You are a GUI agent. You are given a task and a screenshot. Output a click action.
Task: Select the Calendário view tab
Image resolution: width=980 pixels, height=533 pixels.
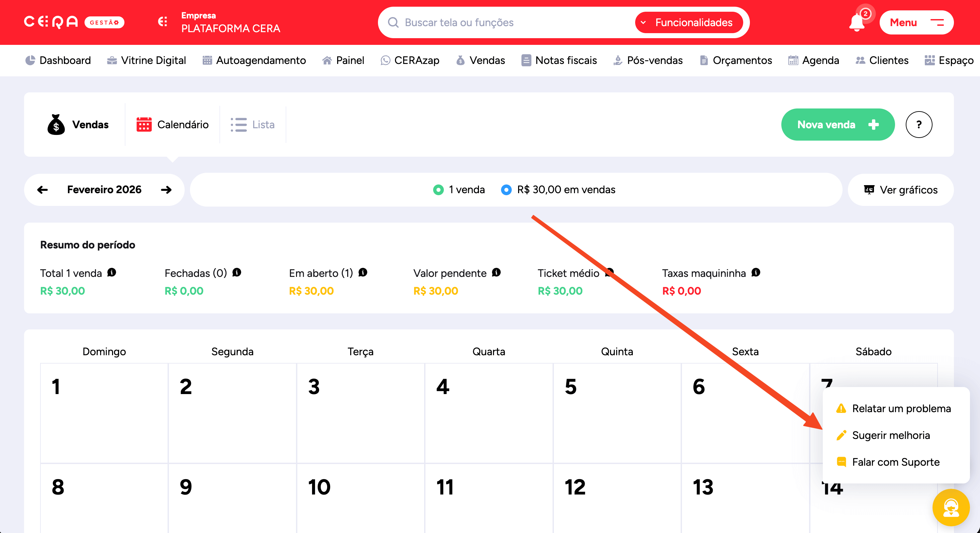point(173,125)
